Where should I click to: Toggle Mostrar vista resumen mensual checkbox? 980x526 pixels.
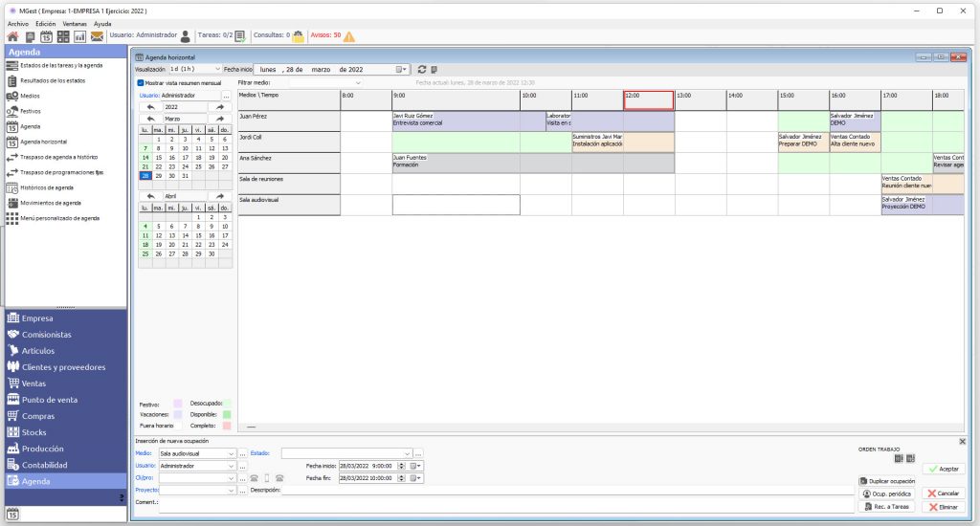[141, 82]
